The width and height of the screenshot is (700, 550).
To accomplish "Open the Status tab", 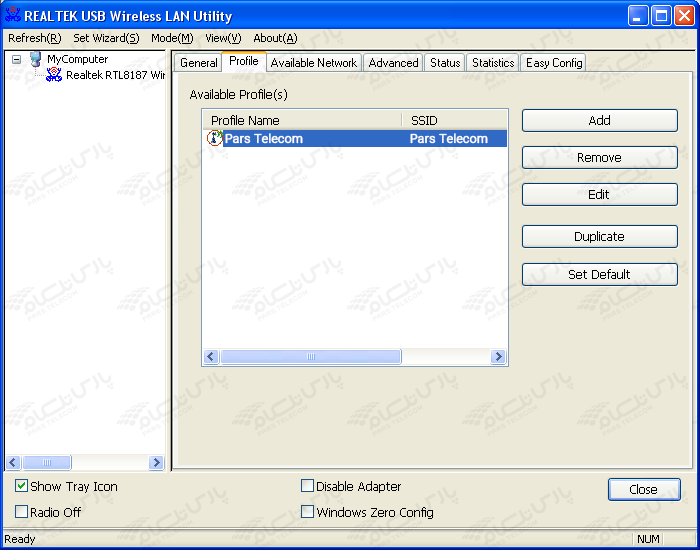I will point(445,63).
